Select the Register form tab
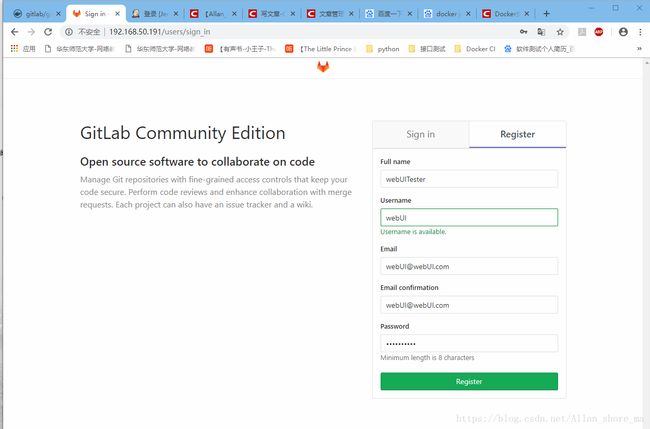Screen dimensions: 650x429 pos(517,134)
